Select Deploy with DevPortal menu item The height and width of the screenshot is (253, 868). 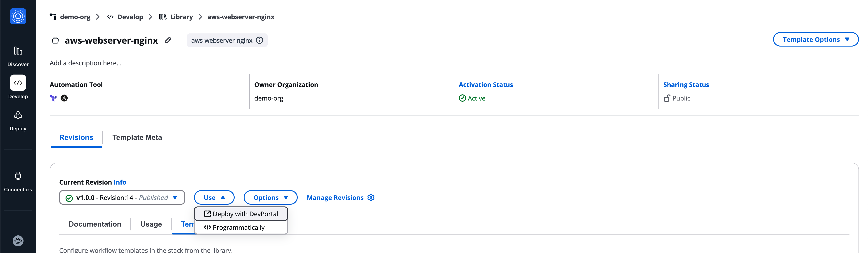pos(241,214)
